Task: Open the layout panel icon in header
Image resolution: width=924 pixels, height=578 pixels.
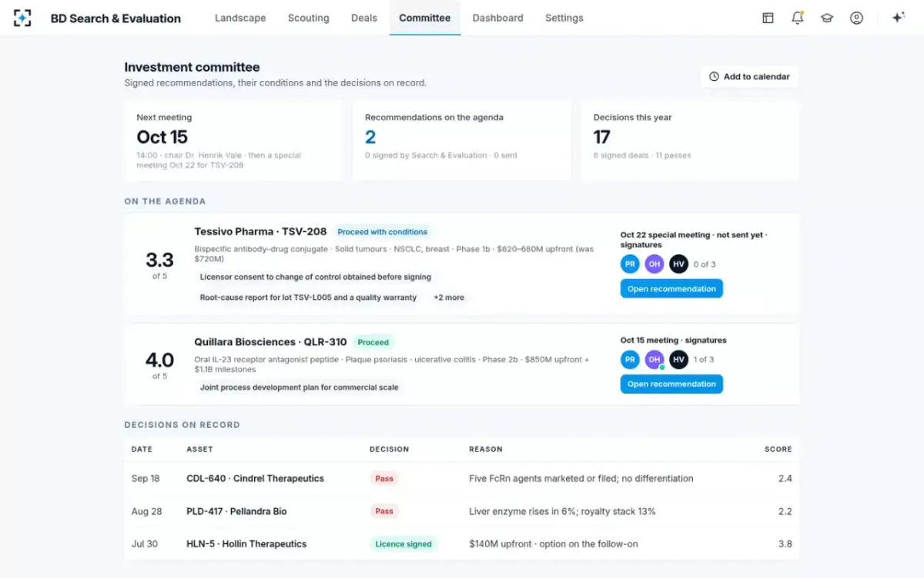Action: [x=768, y=18]
